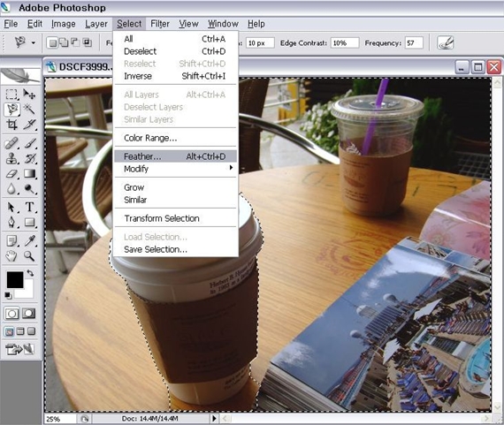
Task: Open the File menu
Action: click(11, 24)
